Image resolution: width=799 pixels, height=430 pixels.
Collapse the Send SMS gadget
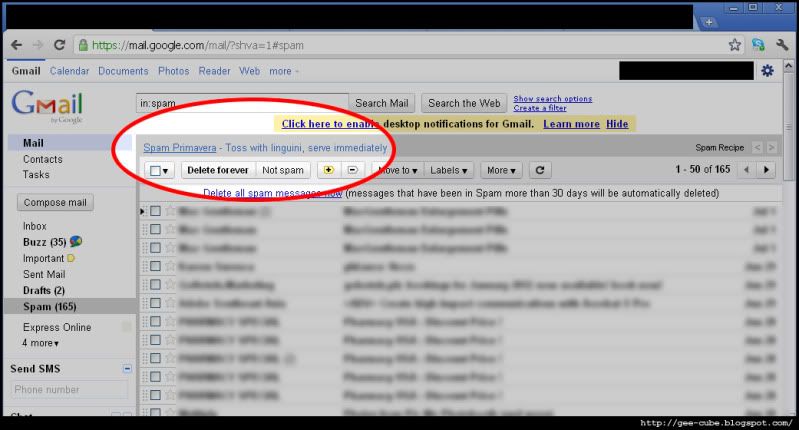click(x=127, y=368)
